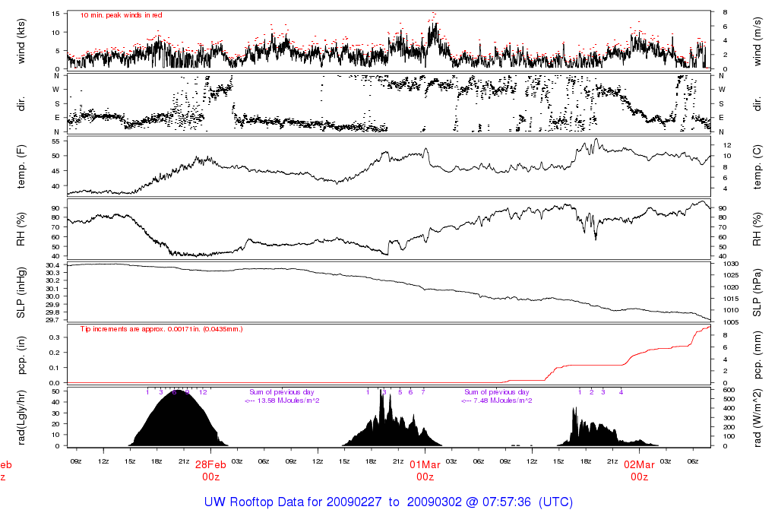Click the "pcp. (mm)" axis label
The image size is (778, 532).
point(757,356)
